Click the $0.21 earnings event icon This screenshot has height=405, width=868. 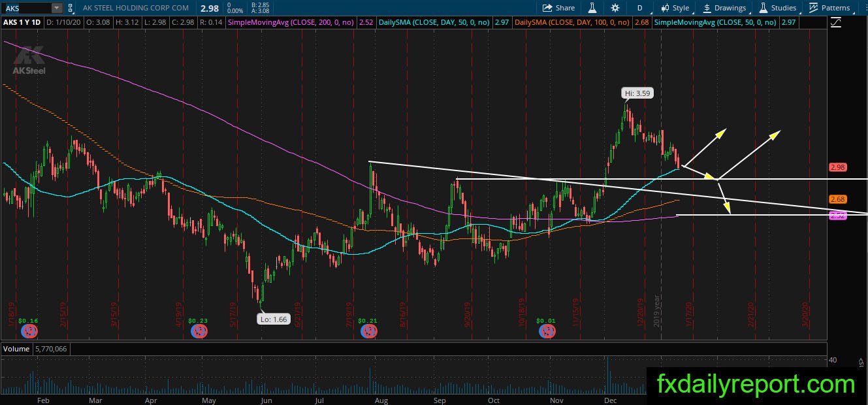pyautogui.click(x=368, y=331)
